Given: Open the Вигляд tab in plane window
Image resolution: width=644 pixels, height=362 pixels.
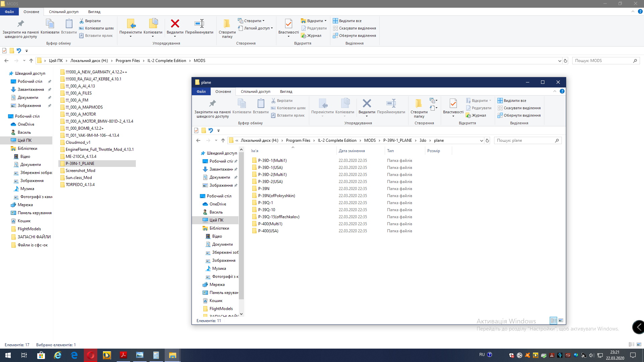Looking at the screenshot, I should (x=286, y=92).
